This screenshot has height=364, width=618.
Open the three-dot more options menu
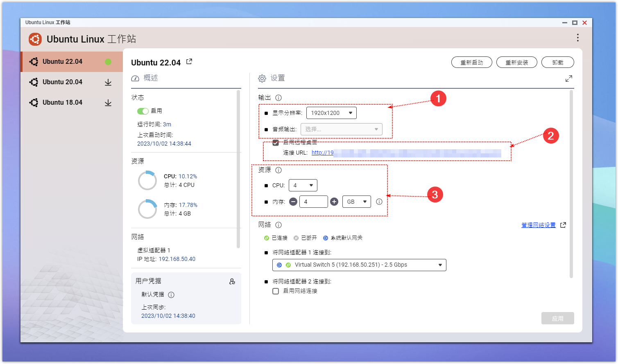tap(578, 38)
